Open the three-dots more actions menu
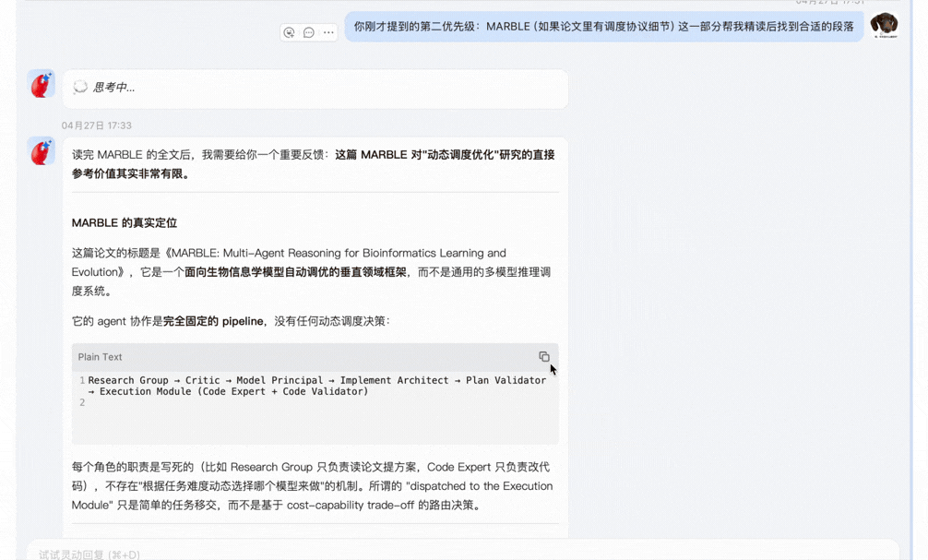This screenshot has width=928, height=560. (x=328, y=32)
